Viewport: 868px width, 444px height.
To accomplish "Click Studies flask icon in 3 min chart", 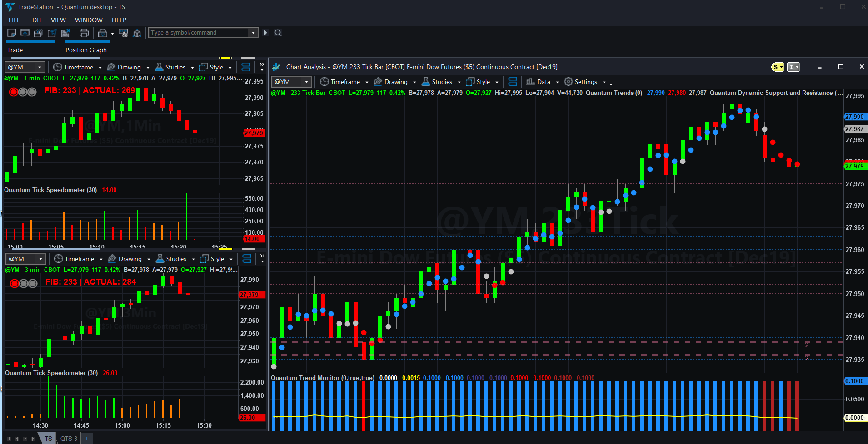I will pyautogui.click(x=160, y=259).
